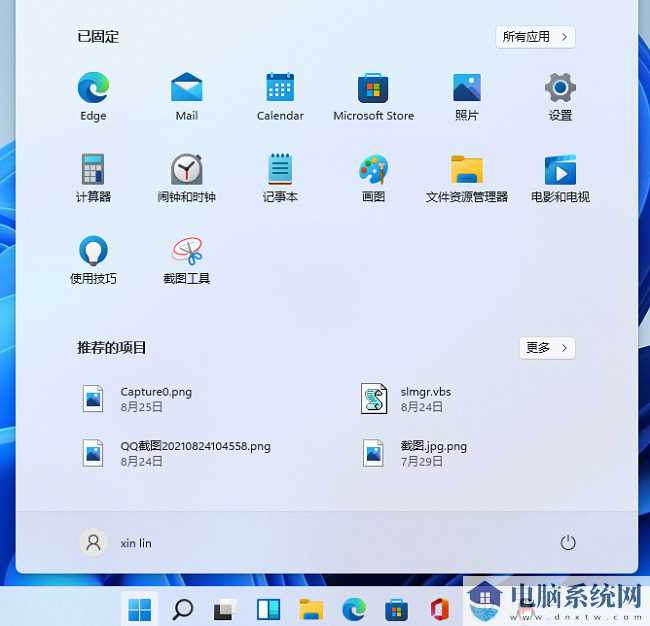Click the power button
The image size is (650, 626).
point(568,543)
